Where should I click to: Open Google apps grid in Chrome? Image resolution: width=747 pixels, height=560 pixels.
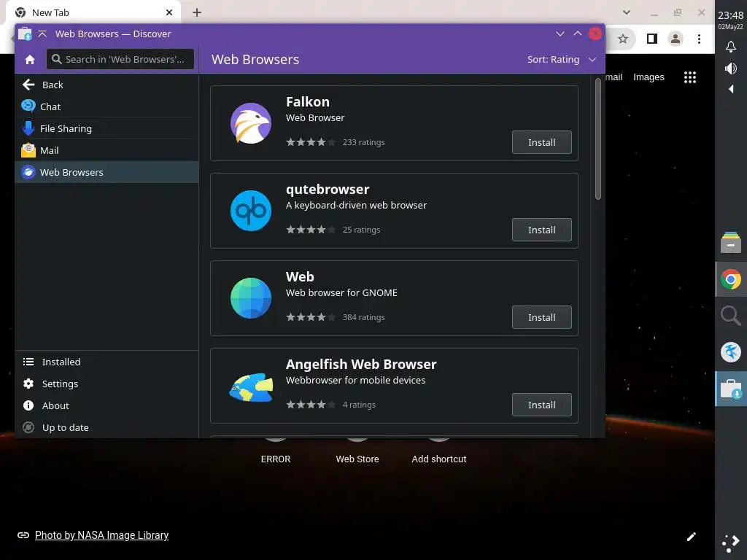coord(690,77)
